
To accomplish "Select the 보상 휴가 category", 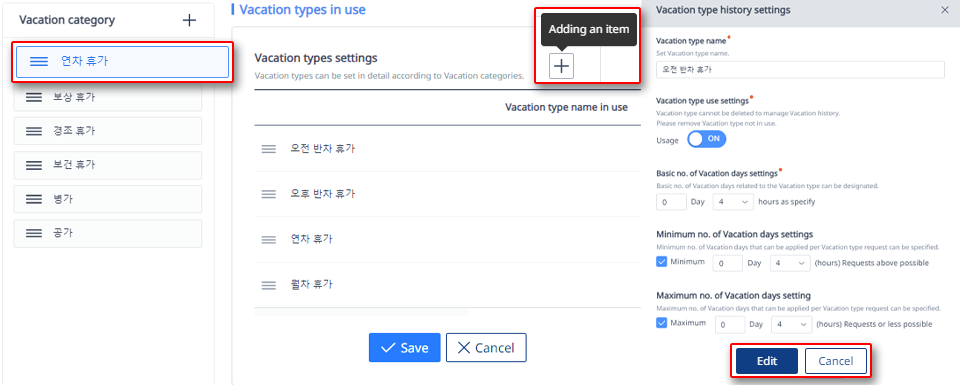I will coord(108,97).
